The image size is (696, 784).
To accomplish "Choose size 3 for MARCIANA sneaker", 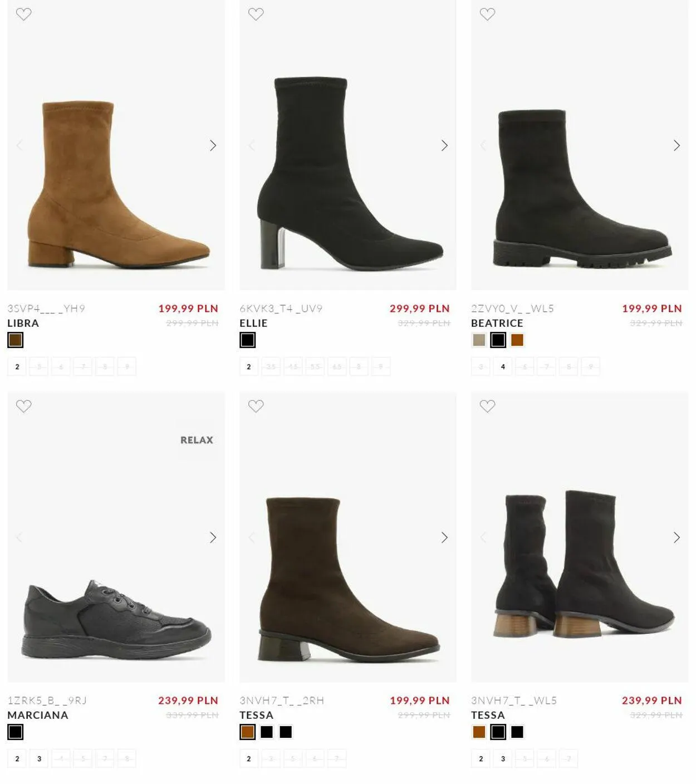I will pyautogui.click(x=39, y=758).
